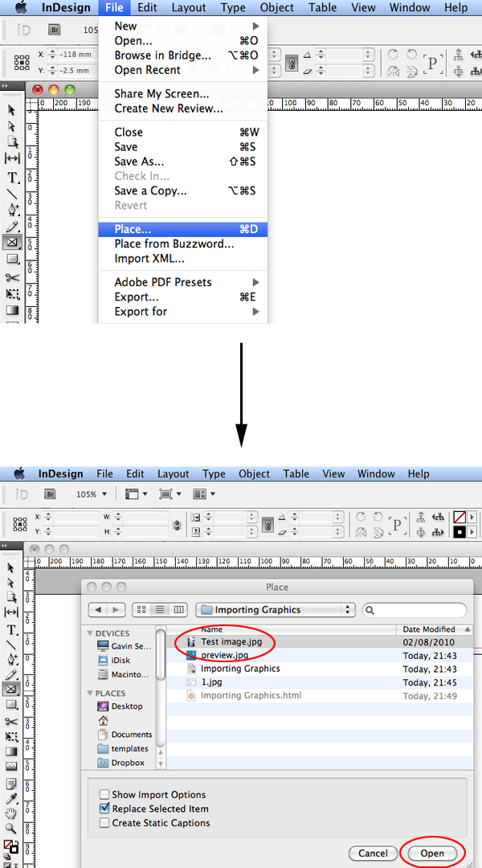Click the highlighted File menu title
482x868 pixels.
(115, 8)
